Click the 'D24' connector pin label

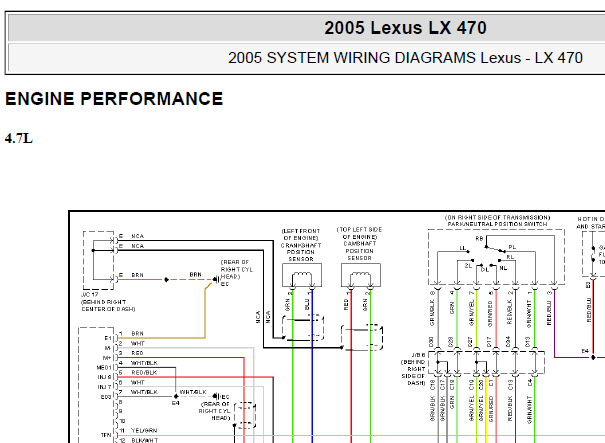509,342
